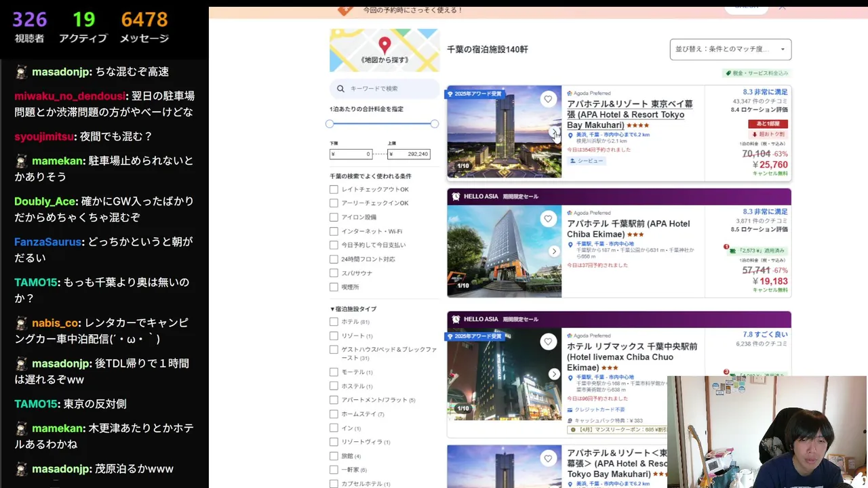The height and width of the screenshot is (488, 868).
Task: Click the keyword search magnifier icon
Action: [340, 89]
